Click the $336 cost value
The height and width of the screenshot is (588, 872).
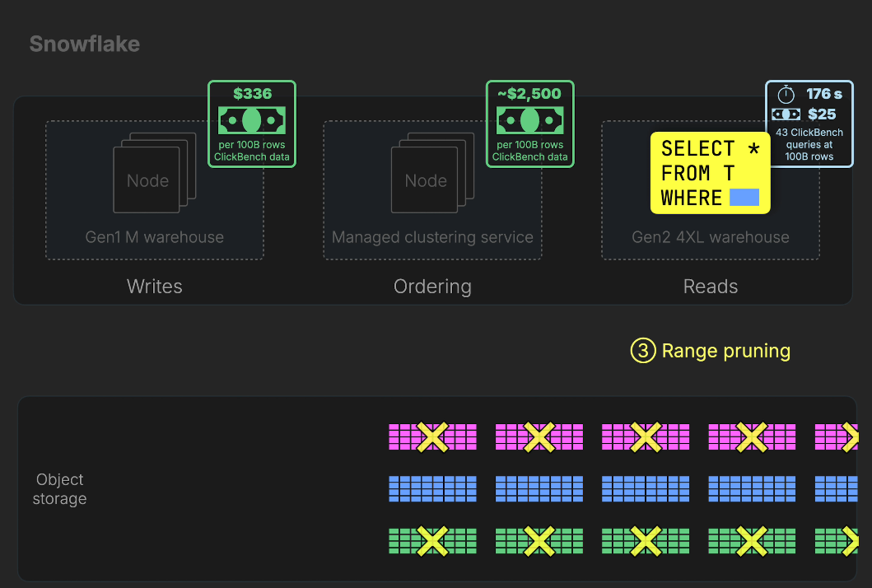253,93
